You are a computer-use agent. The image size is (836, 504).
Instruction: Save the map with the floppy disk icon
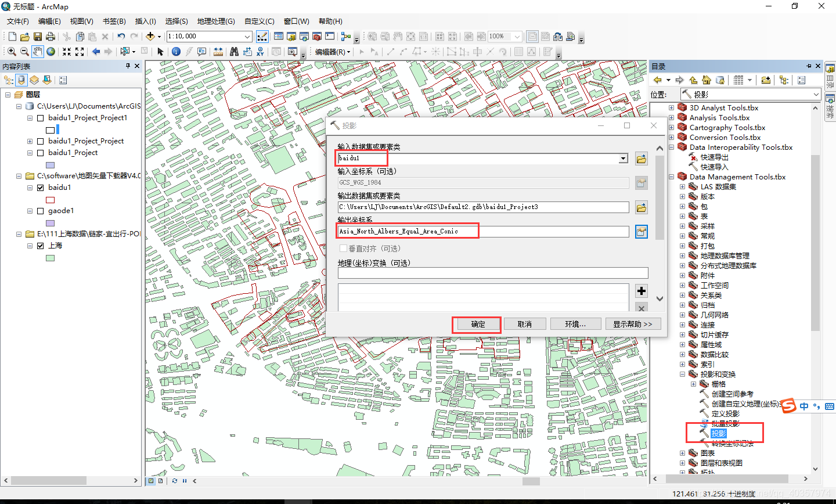(x=38, y=36)
